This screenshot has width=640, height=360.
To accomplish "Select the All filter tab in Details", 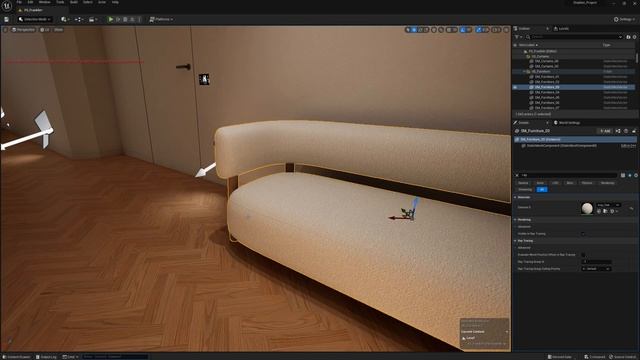I will click(x=542, y=189).
